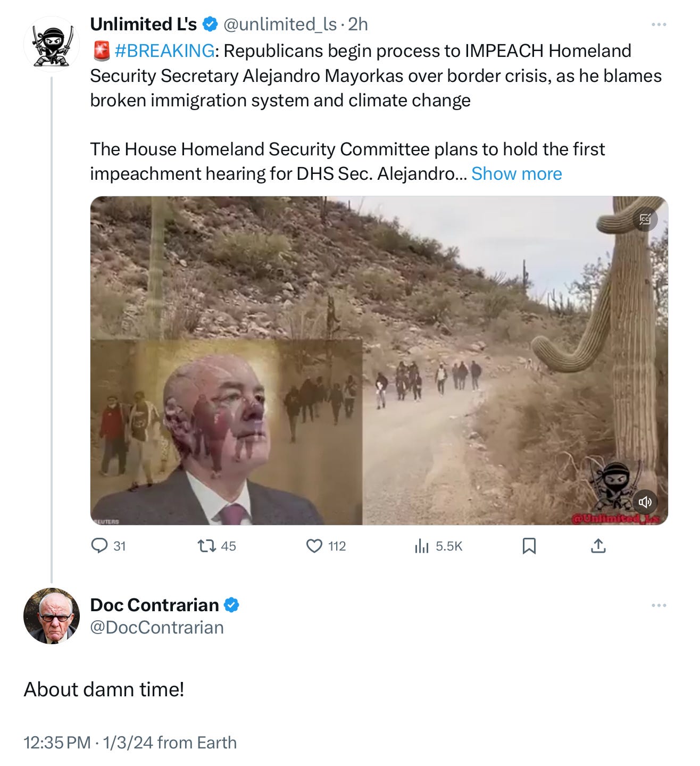Retweet the Unlimited L's post
Viewport: 700px width, 766px height.
[216, 546]
